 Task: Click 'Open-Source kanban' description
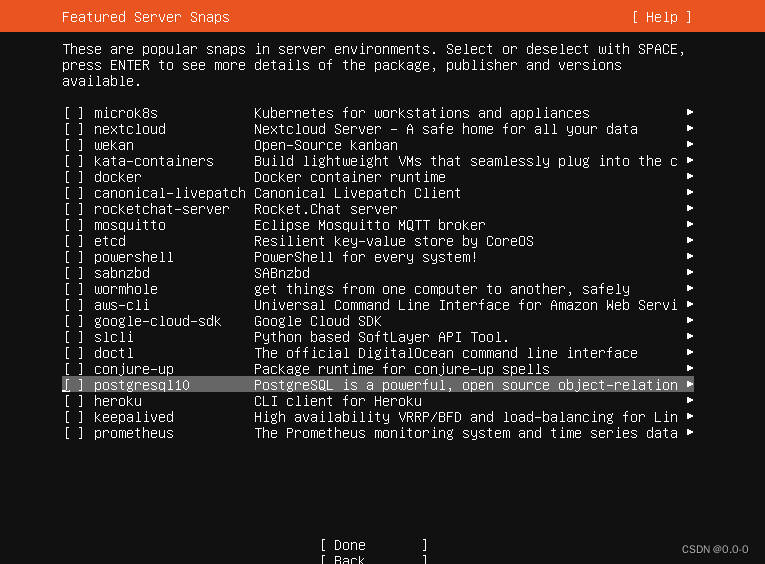[x=326, y=145]
